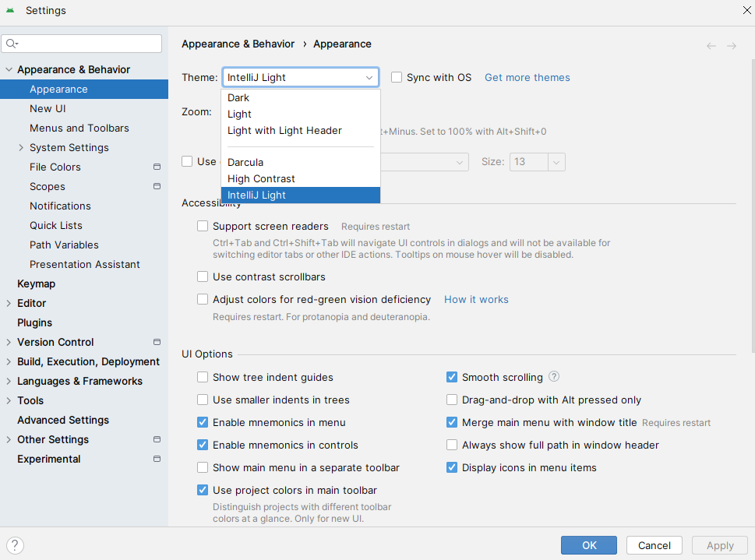Open the Keymap settings page
Image resolution: width=755 pixels, height=560 pixels.
click(x=36, y=284)
